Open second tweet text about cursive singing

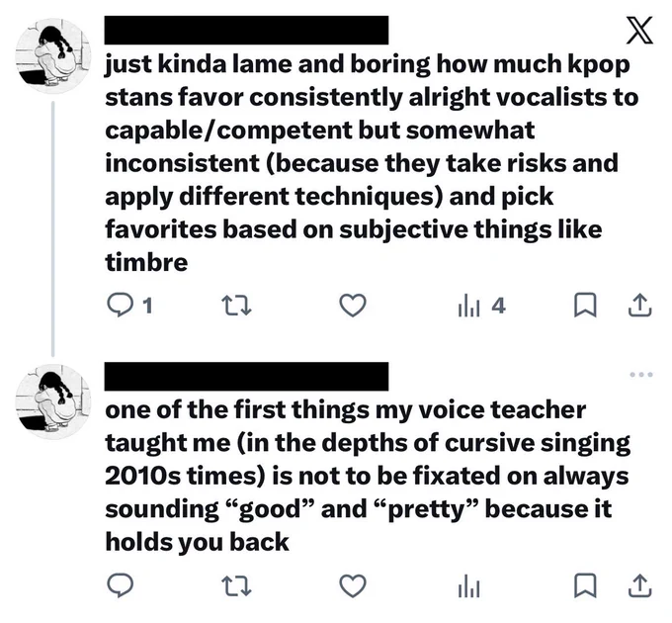368,476
